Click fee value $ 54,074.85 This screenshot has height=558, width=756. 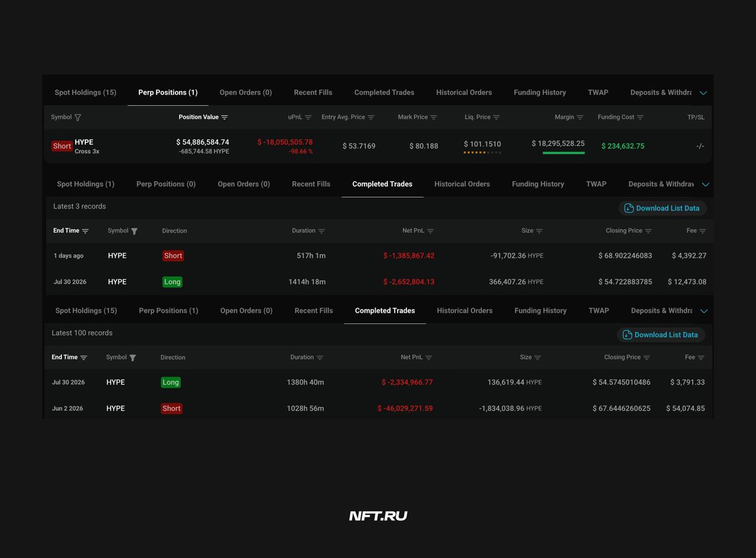click(x=685, y=408)
